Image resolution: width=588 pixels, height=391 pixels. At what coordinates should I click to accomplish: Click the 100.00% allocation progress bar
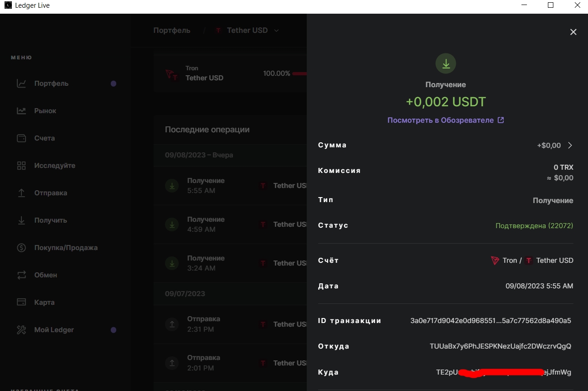(299, 73)
